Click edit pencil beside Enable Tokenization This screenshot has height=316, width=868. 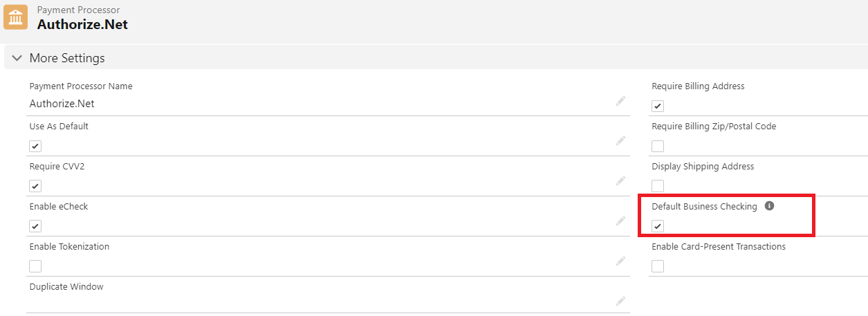point(620,261)
